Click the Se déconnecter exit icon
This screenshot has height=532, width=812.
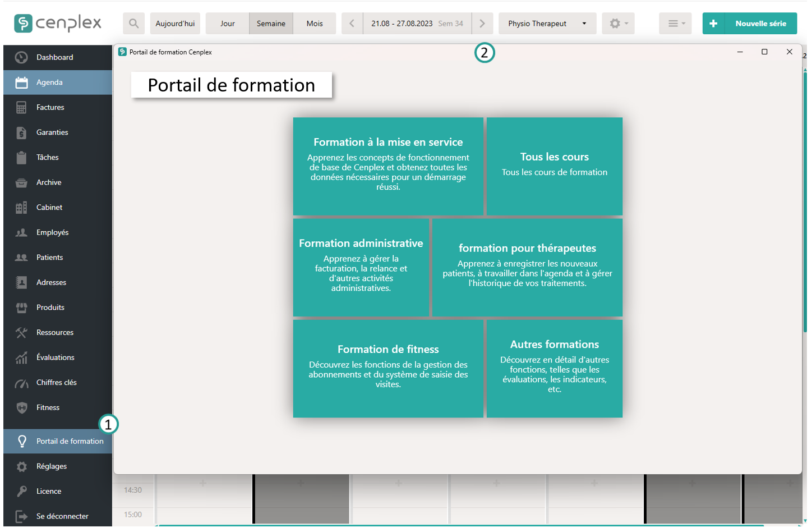point(21,517)
